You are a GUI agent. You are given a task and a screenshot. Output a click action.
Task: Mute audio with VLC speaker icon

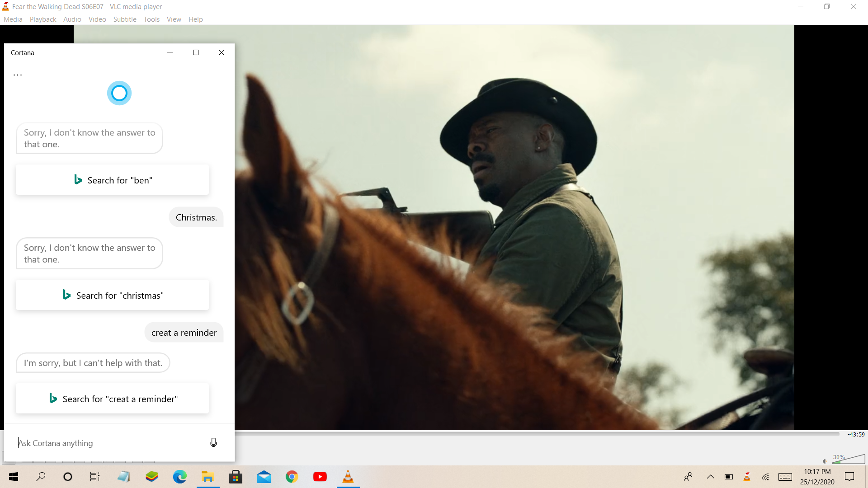point(825,461)
